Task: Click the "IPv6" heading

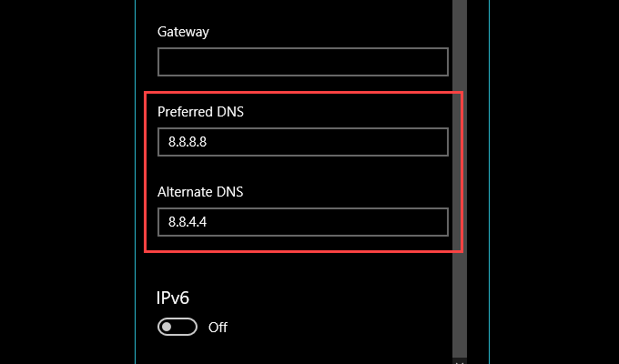Action: tap(174, 298)
